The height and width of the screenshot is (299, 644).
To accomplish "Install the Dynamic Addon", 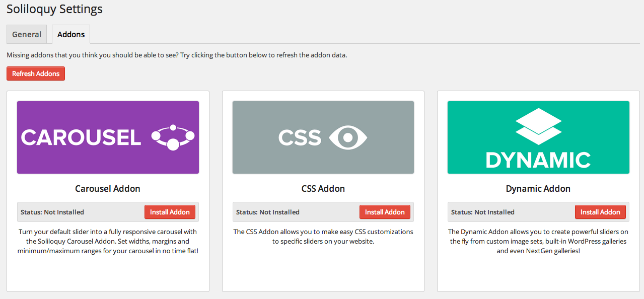I will pos(600,212).
